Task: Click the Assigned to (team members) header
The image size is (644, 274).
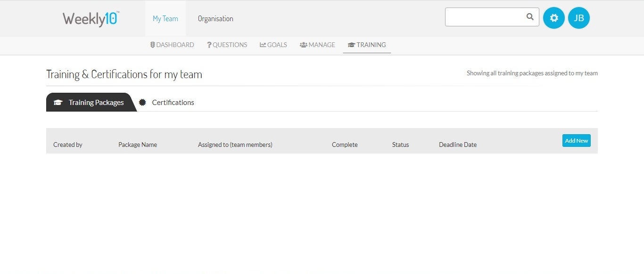Action: pyautogui.click(x=235, y=145)
